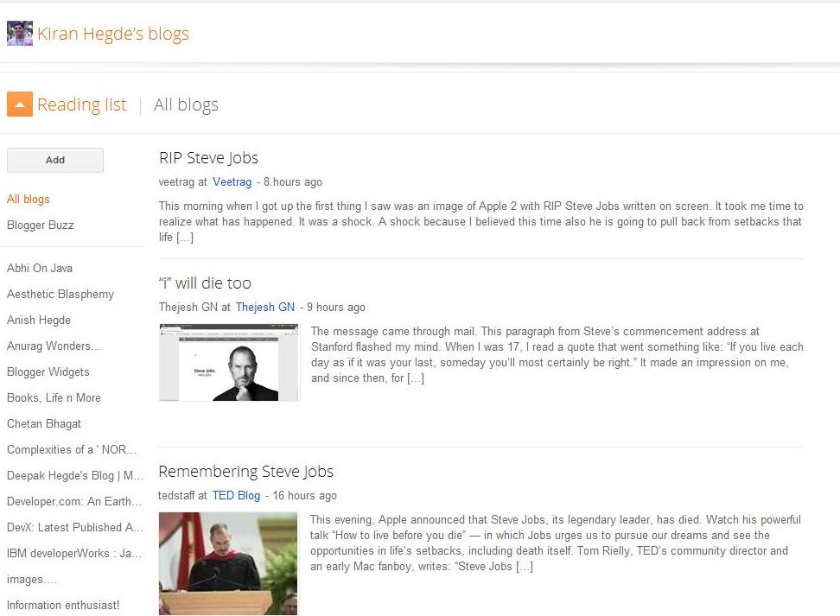Visit the Veetrag blog link
This screenshot has height=616, width=840.
click(x=232, y=182)
